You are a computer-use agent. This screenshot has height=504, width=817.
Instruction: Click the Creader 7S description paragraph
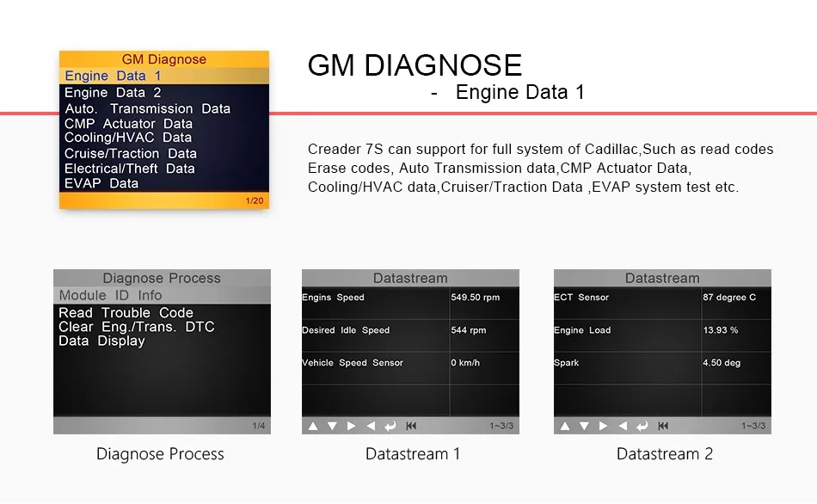pyautogui.click(x=540, y=169)
